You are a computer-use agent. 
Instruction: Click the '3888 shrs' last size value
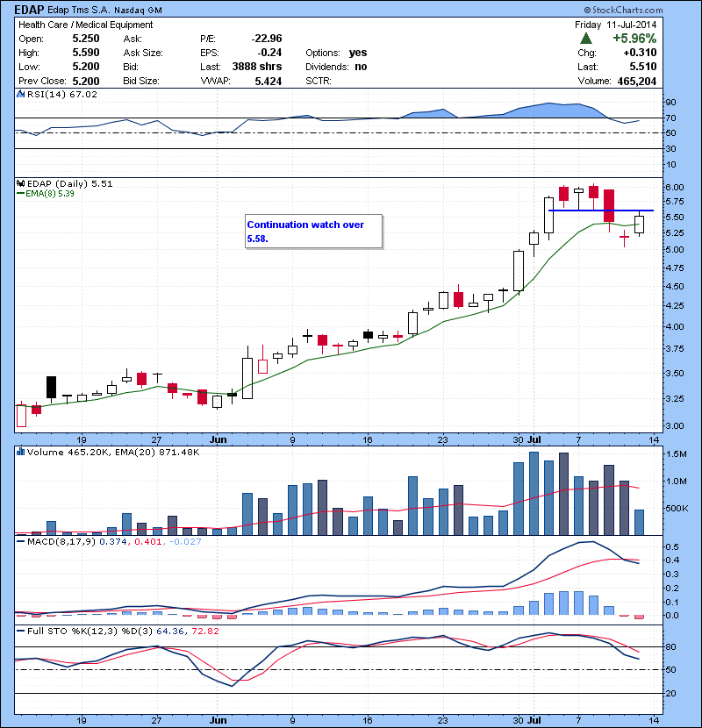click(x=257, y=67)
